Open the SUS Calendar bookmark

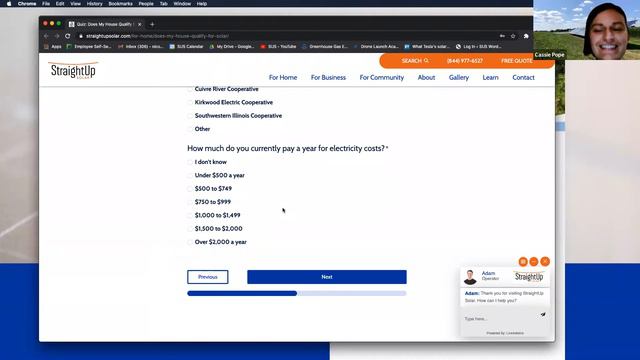coord(186,47)
